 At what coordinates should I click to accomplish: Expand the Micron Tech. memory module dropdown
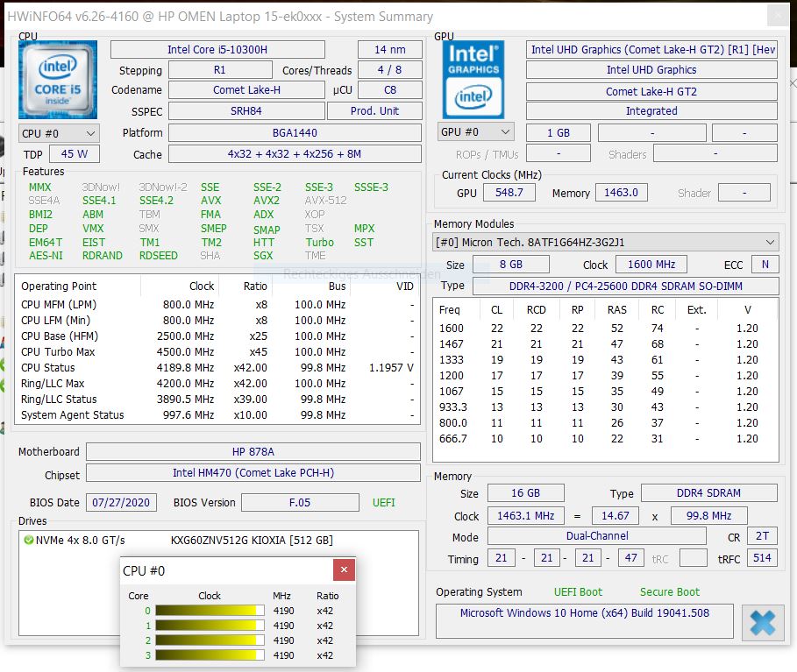(605, 243)
